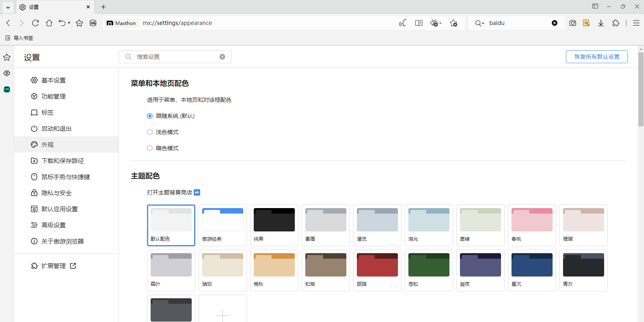Open 隐私与安全 settings section
Screen dimensions: 644x322
tap(56, 193)
